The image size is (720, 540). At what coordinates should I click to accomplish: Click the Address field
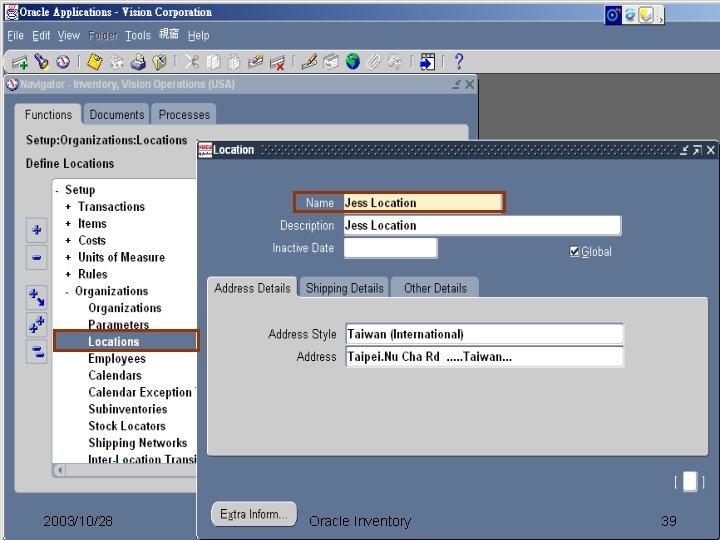[484, 356]
